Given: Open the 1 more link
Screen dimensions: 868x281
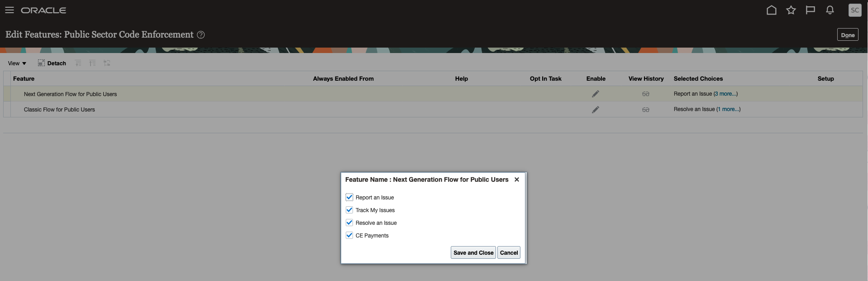Looking at the screenshot, I should point(728,109).
